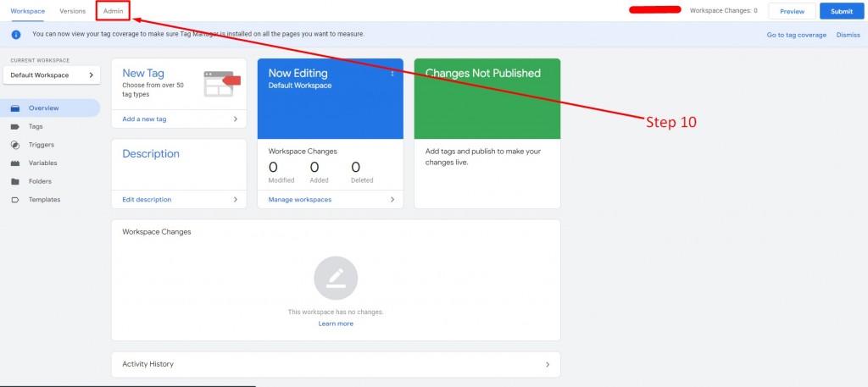Image resolution: width=868 pixels, height=387 pixels.
Task: Click the blue info icon in banner
Action: 16,34
